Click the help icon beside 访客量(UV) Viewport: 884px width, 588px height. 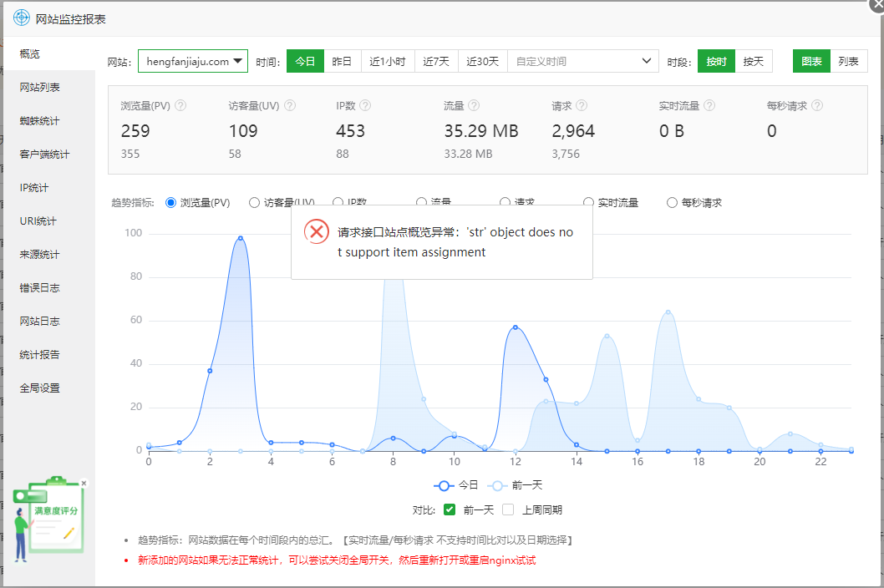point(290,105)
